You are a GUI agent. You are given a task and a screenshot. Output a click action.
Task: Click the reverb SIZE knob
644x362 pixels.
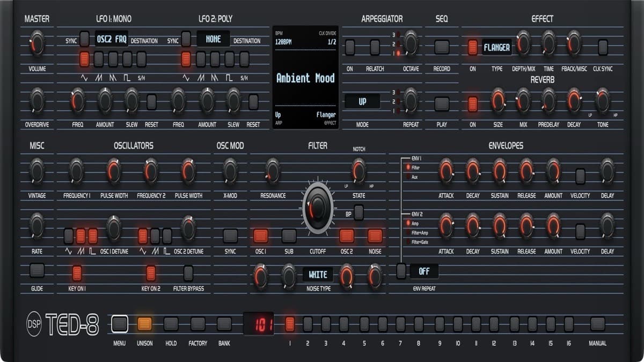pos(498,101)
